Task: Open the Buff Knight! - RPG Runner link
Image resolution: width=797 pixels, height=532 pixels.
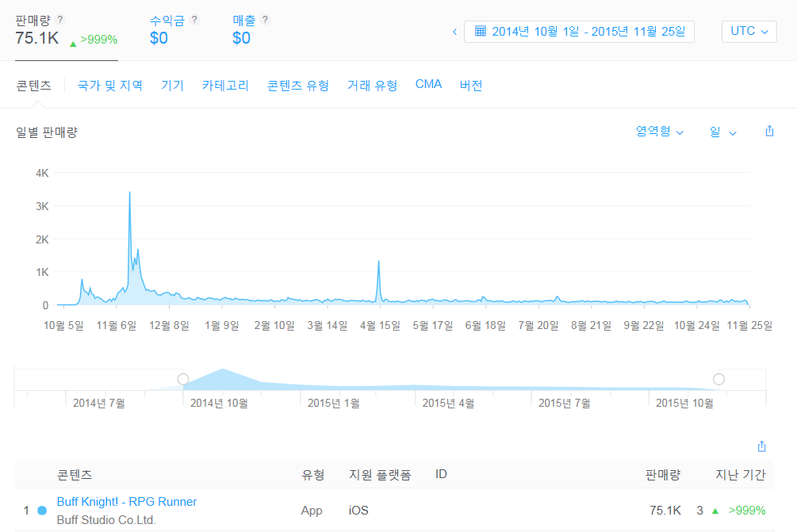Action: (x=126, y=502)
